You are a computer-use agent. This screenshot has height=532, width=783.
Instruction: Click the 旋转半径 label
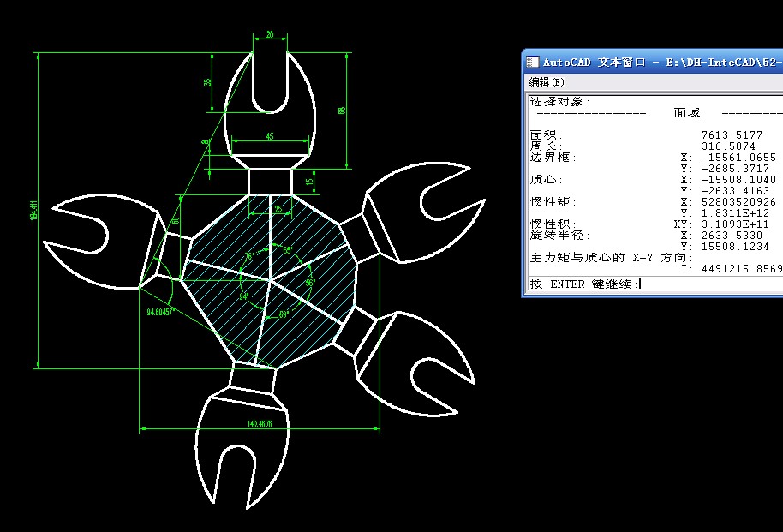[559, 235]
